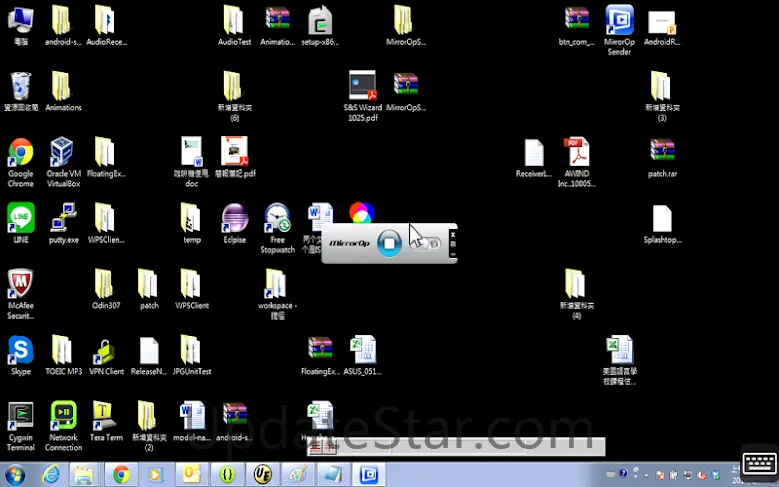Open the Google Chrome desktop shortcut
This screenshot has width=779, height=487.
click(x=20, y=162)
